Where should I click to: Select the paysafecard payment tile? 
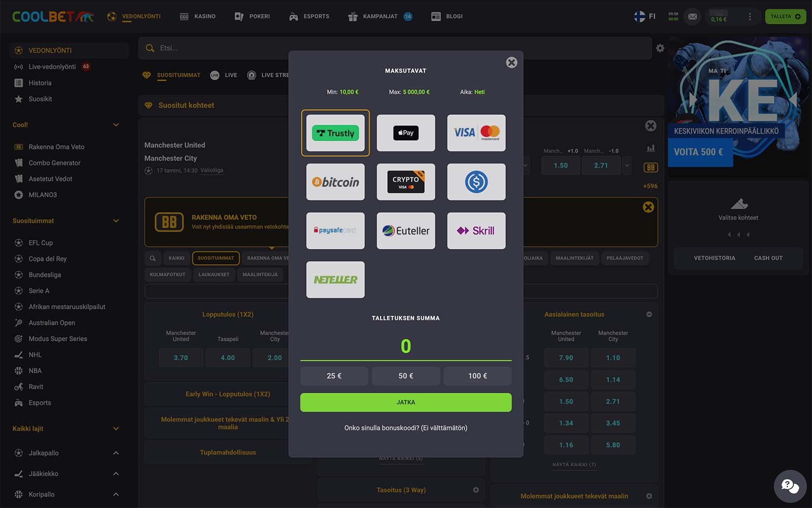[x=335, y=231]
